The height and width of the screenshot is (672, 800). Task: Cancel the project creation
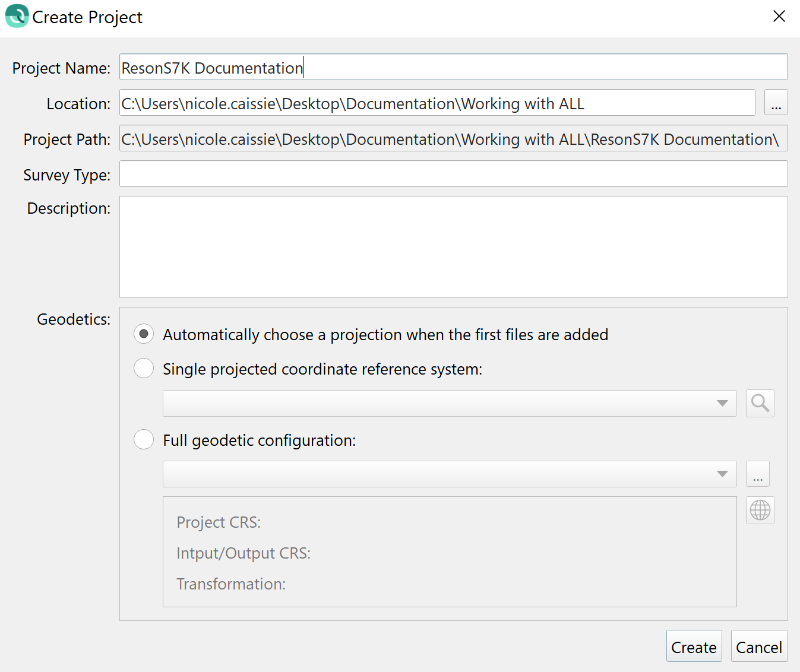[758, 646]
